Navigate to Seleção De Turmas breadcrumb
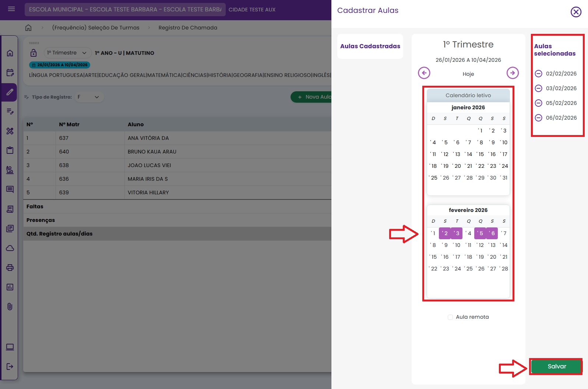588x389 pixels. point(96,28)
